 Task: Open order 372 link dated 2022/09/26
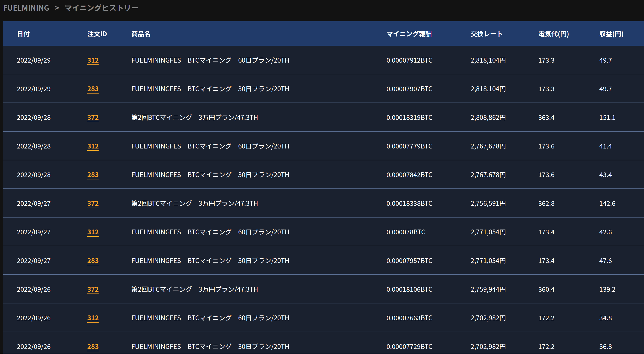click(x=93, y=289)
